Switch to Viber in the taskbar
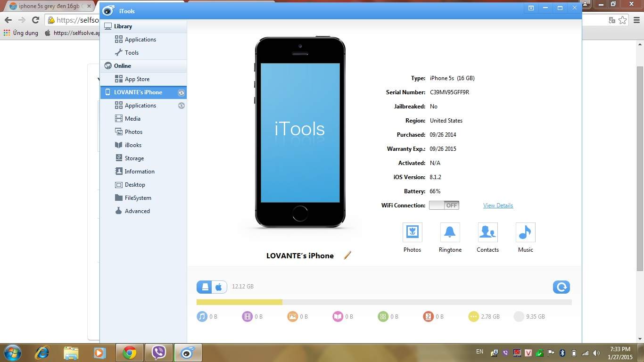The image size is (644, 362). pyautogui.click(x=159, y=353)
